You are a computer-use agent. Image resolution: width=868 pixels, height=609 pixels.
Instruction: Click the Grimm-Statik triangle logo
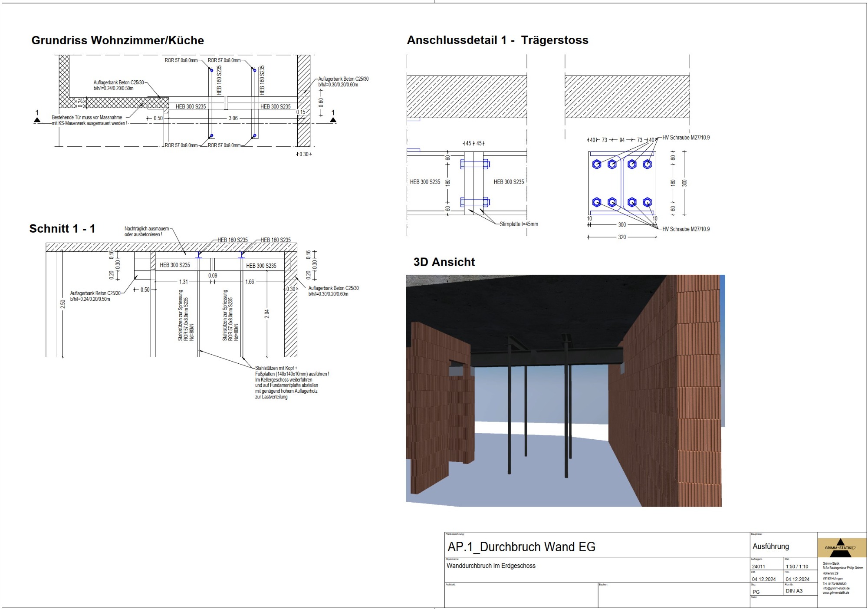tap(840, 548)
